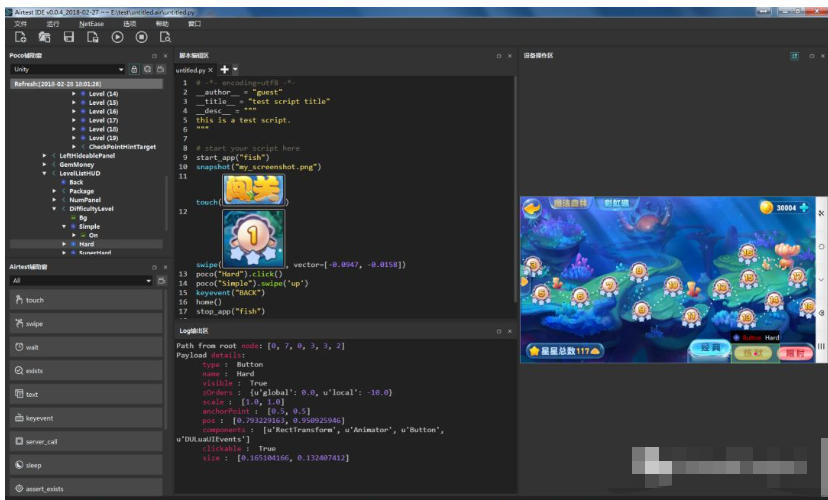Insert a sleep command
This screenshot has width=828, height=500.
(86, 465)
